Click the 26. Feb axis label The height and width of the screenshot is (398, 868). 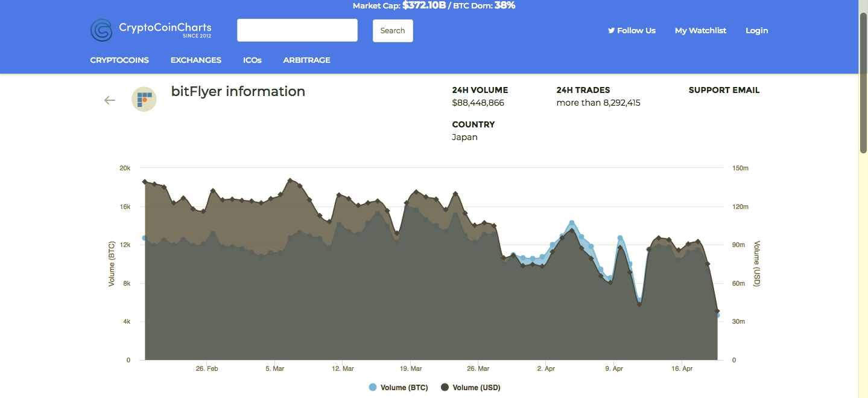(207, 368)
